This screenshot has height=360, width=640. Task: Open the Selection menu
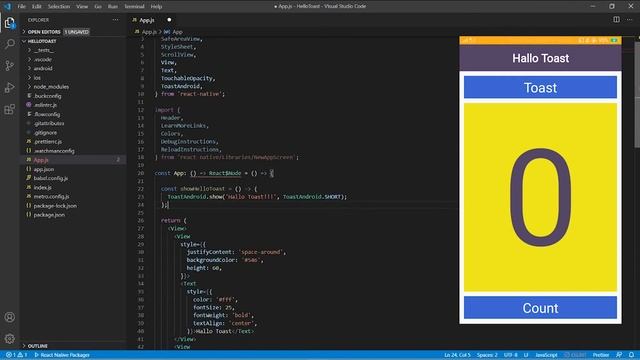pos(59,7)
